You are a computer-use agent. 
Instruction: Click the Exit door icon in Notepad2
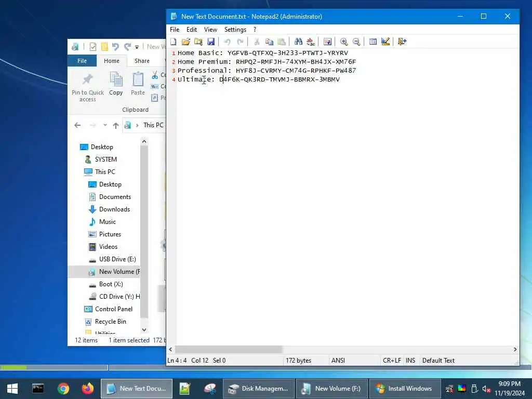pos(402,42)
